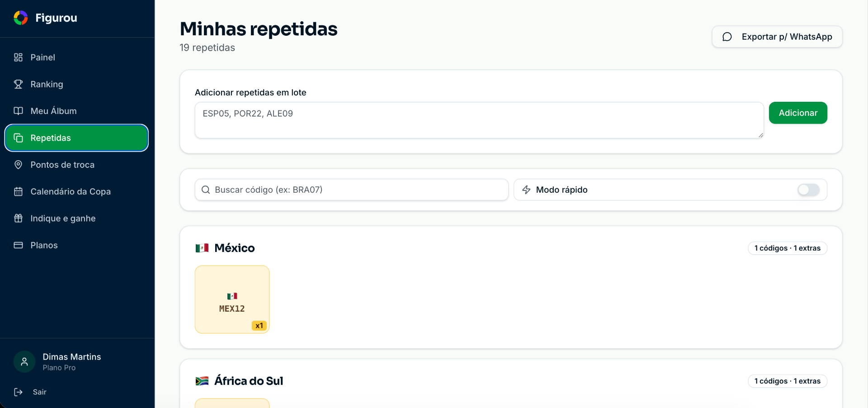This screenshot has height=408, width=868.
Task: Toggle the Modo rápido switch
Action: click(x=808, y=190)
